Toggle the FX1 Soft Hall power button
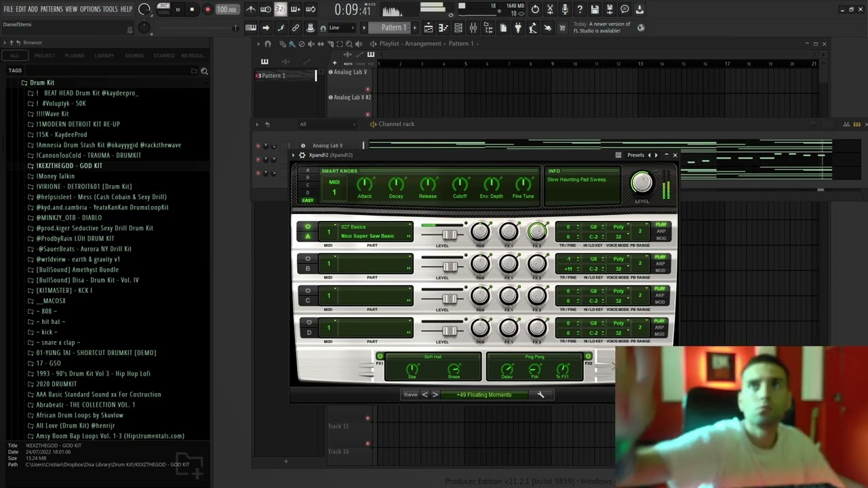 (380, 356)
